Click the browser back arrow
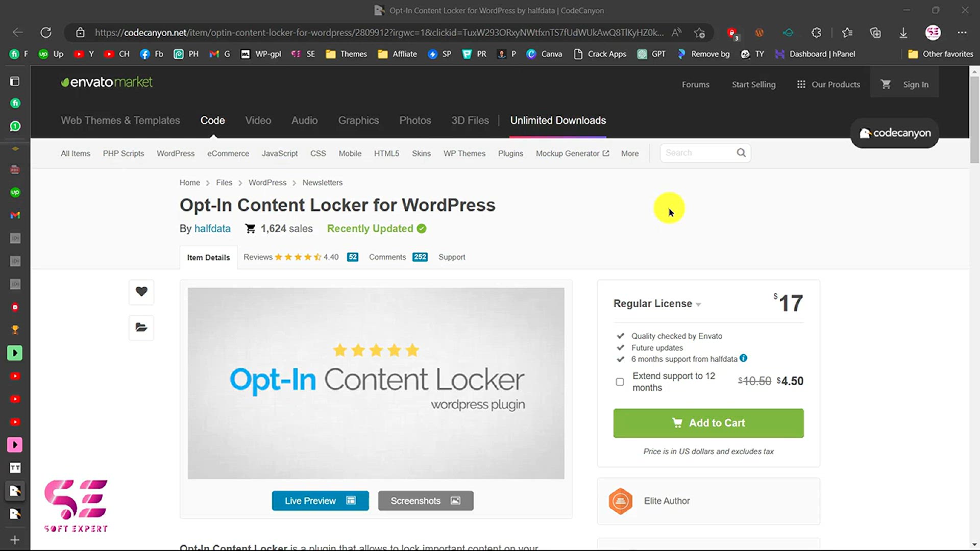This screenshot has height=551, width=980. (x=18, y=33)
